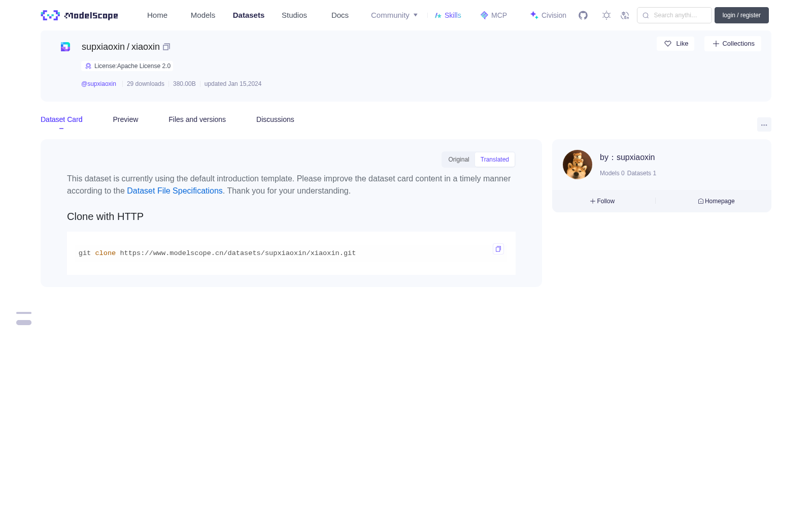Image resolution: width=812 pixels, height=508 pixels.
Task: Add dataset to Collections
Action: [x=733, y=44]
